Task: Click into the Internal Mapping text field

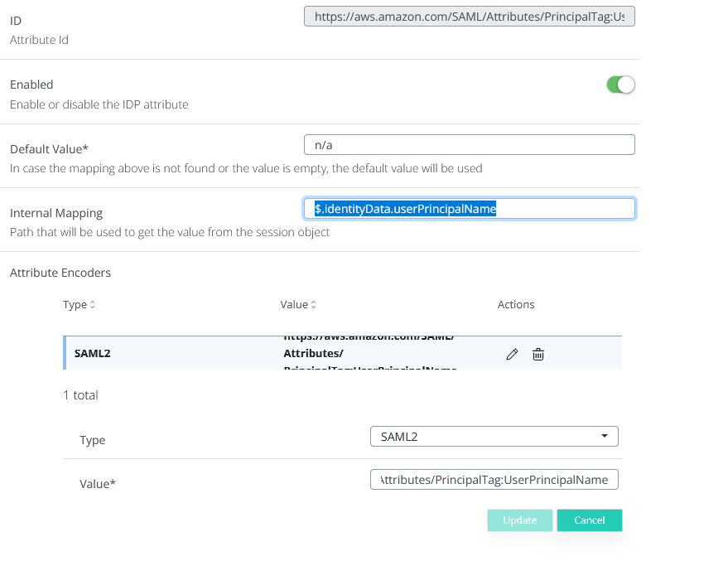Action: pos(470,209)
